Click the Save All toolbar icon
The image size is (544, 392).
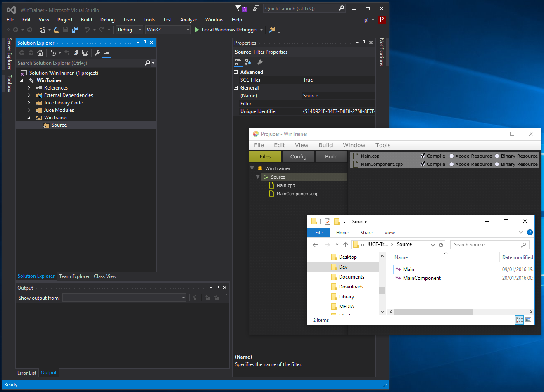[x=75, y=30]
